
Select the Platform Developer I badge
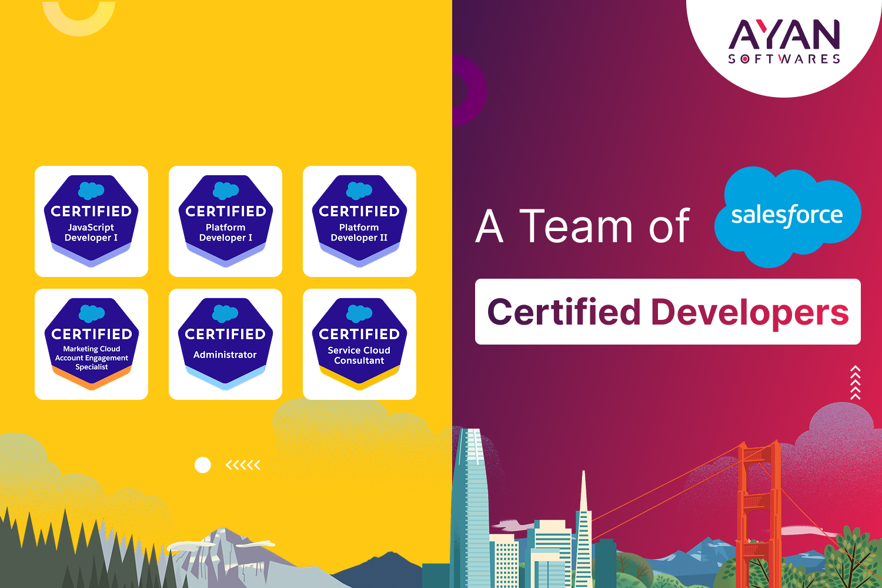pos(225,221)
